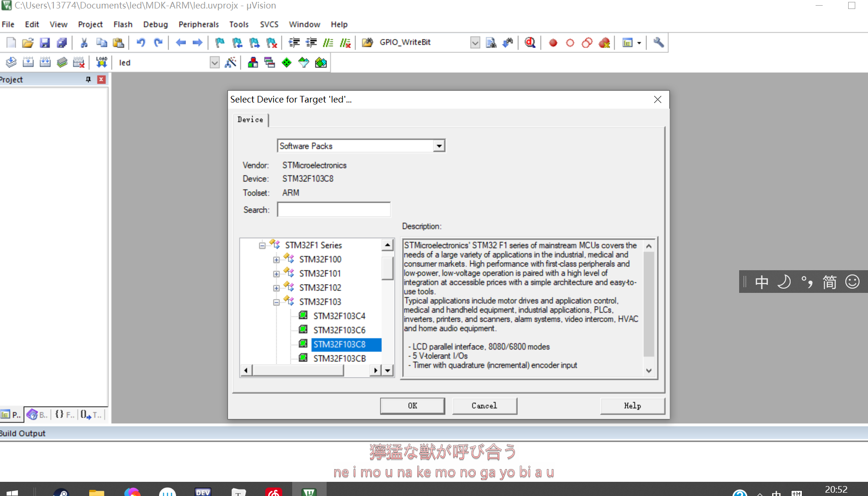The height and width of the screenshot is (496, 868).
Task: Open Manage Run-Time Environment green diamond icon
Action: pos(287,62)
